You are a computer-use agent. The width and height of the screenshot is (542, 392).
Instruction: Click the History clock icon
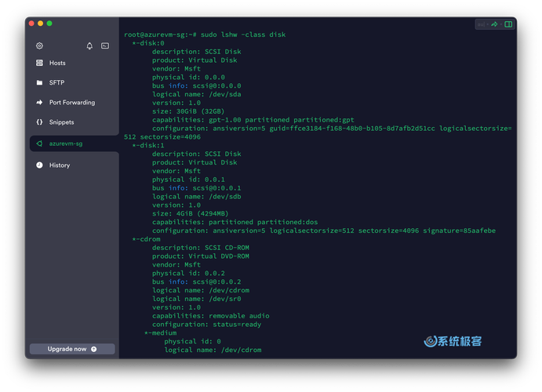pos(40,165)
